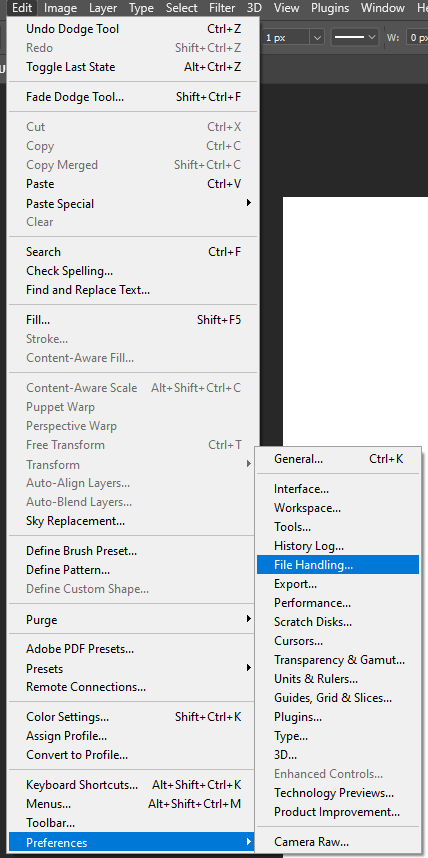Select Undo Dodge Tool
This screenshot has width=428, height=858.
coord(133,29)
